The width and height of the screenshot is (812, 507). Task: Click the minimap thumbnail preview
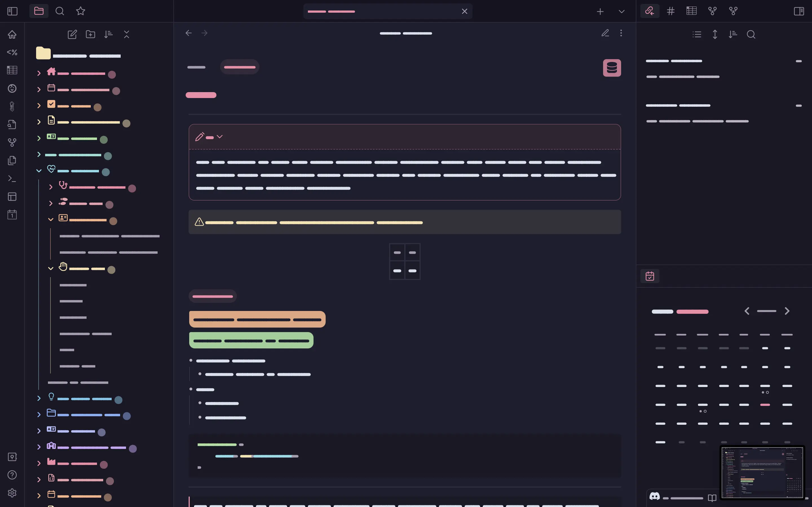(762, 472)
